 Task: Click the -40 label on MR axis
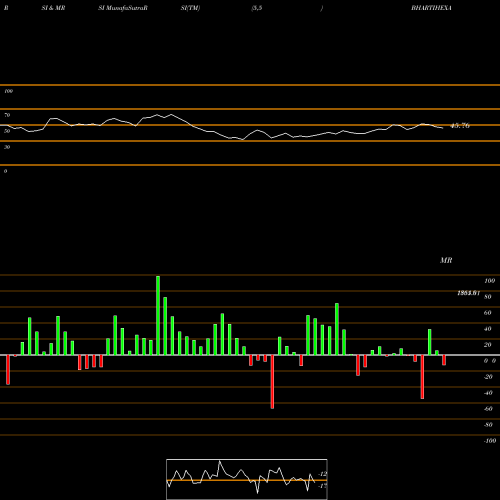pyautogui.click(x=488, y=393)
